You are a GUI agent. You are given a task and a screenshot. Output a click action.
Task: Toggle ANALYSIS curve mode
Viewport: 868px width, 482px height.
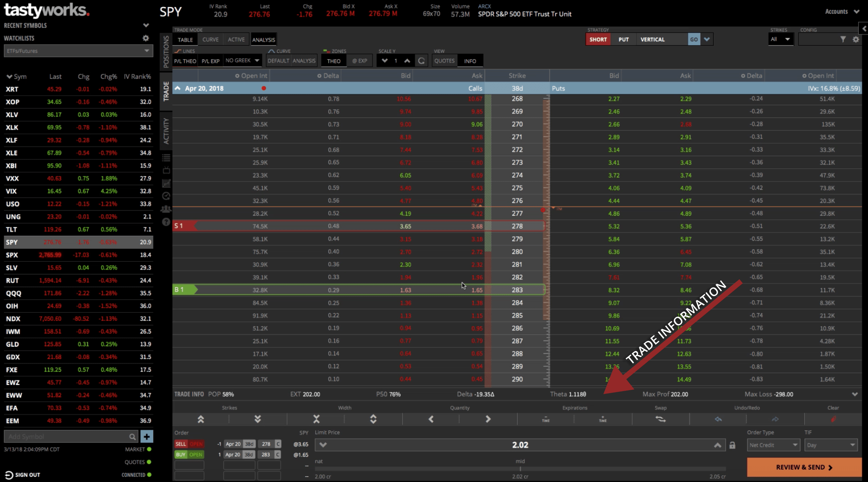[304, 61]
